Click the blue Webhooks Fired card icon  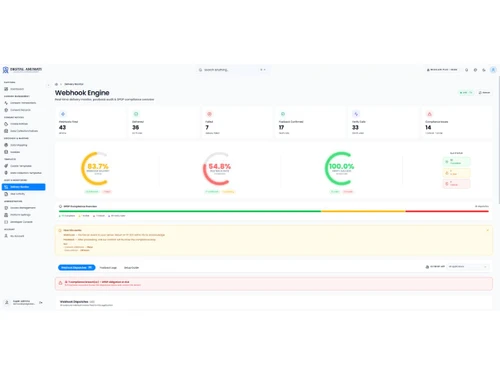pos(63,114)
